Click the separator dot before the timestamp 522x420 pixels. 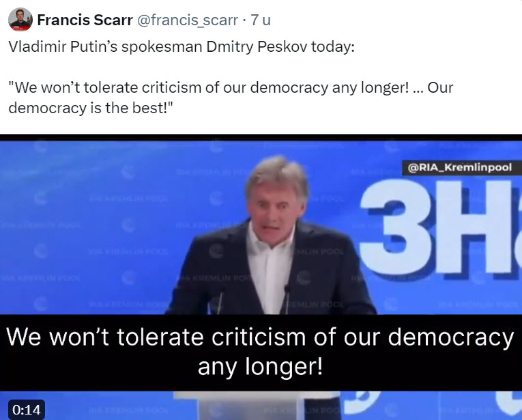pyautogui.click(x=244, y=20)
